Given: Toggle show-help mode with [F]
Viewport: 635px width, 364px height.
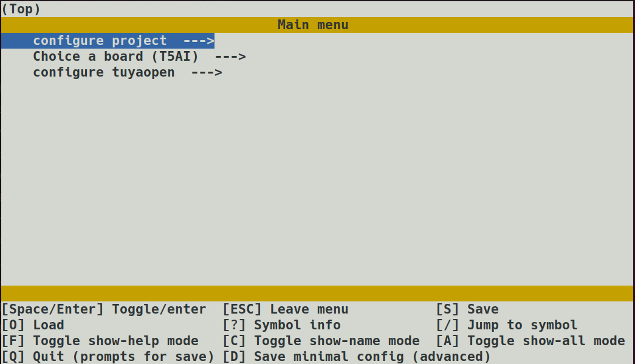Looking at the screenshot, I should pyautogui.click(x=97, y=341).
